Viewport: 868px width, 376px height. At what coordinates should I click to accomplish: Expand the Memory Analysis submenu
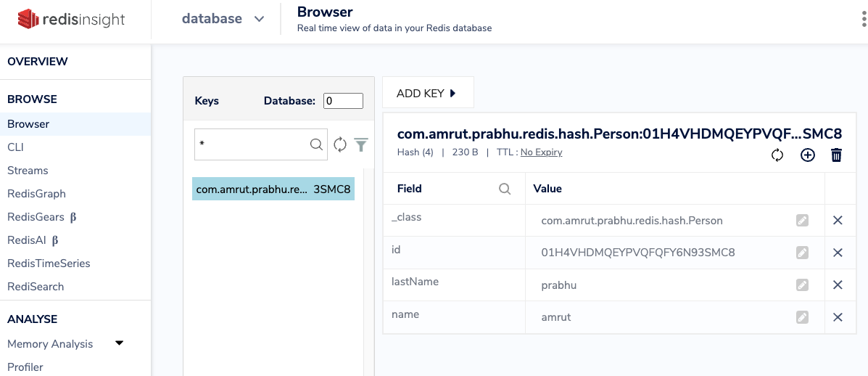(x=120, y=343)
